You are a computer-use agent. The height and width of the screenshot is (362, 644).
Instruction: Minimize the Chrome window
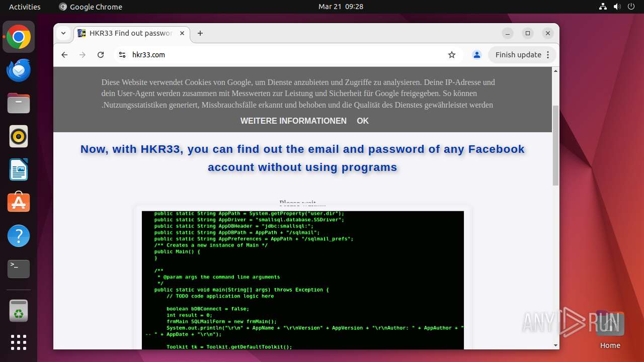pos(508,33)
